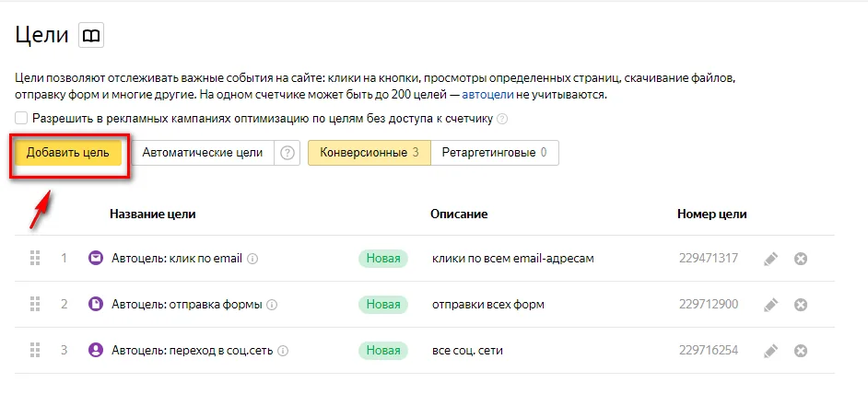Click description клики по всем email-адресам
The width and height of the screenshot is (868, 406).
[513, 259]
